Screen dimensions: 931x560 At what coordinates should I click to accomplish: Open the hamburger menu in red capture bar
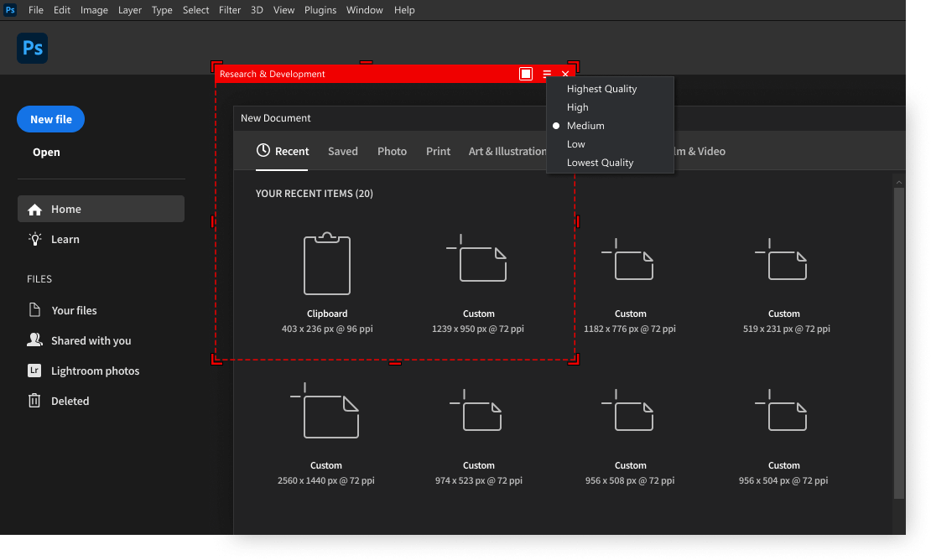click(547, 74)
